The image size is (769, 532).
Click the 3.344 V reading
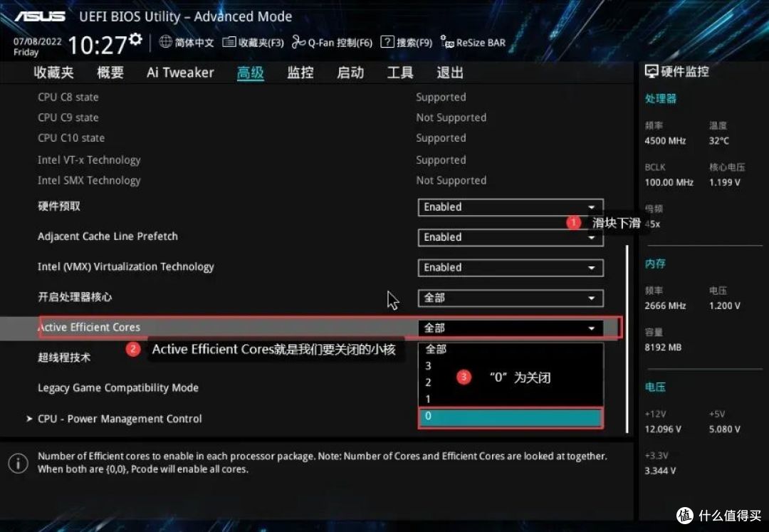click(x=660, y=471)
